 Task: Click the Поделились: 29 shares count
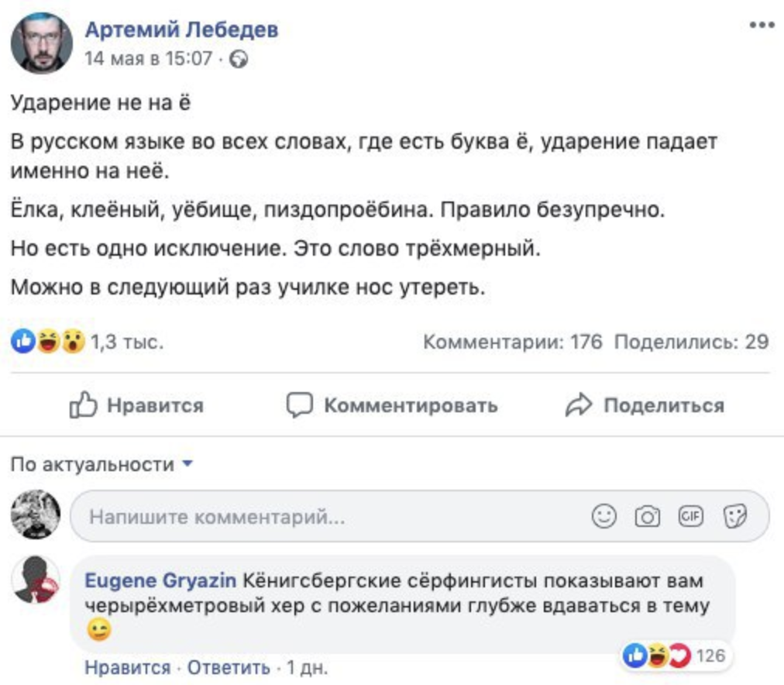pyautogui.click(x=691, y=342)
